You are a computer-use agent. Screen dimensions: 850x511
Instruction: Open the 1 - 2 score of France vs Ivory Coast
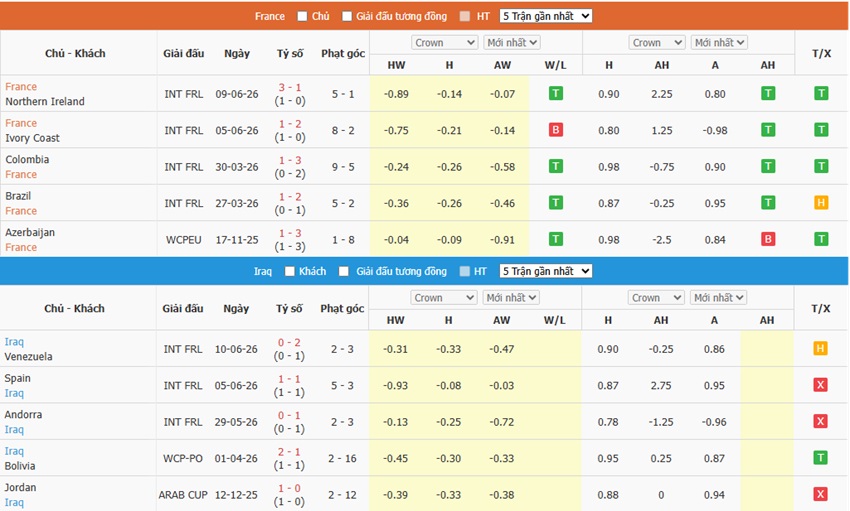tap(290, 124)
